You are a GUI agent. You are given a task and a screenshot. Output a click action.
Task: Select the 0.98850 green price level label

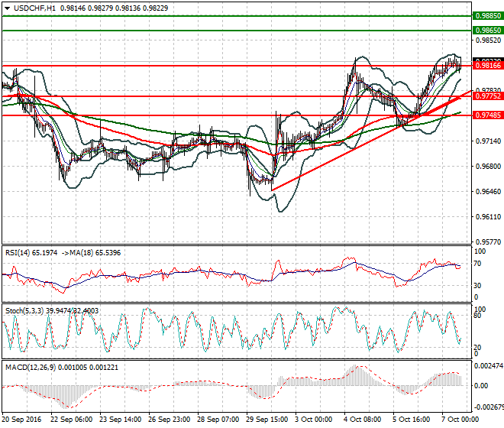click(x=488, y=16)
